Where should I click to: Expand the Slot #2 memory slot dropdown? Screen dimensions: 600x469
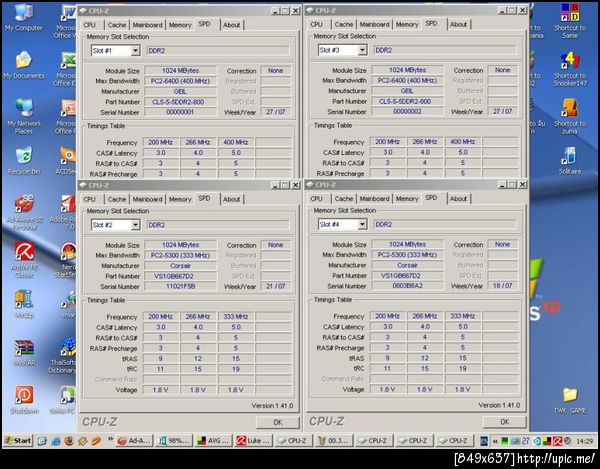pyautogui.click(x=136, y=225)
